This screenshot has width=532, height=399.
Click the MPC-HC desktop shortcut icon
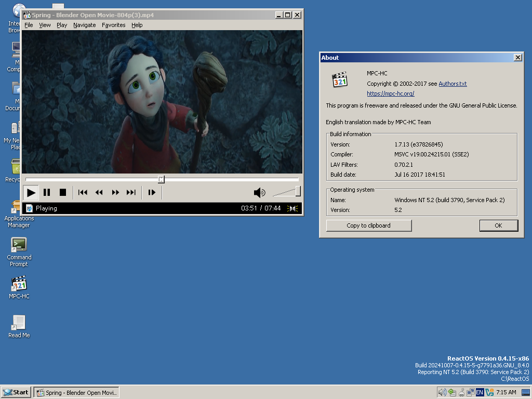click(x=19, y=285)
